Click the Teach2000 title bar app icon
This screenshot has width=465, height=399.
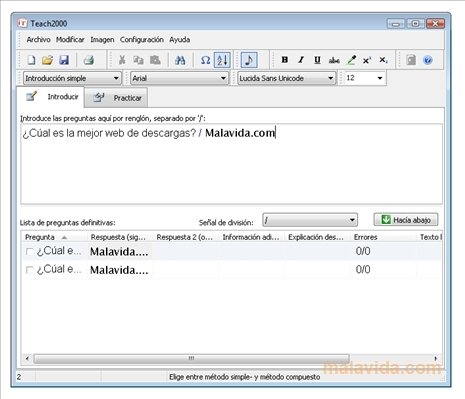tap(22, 23)
